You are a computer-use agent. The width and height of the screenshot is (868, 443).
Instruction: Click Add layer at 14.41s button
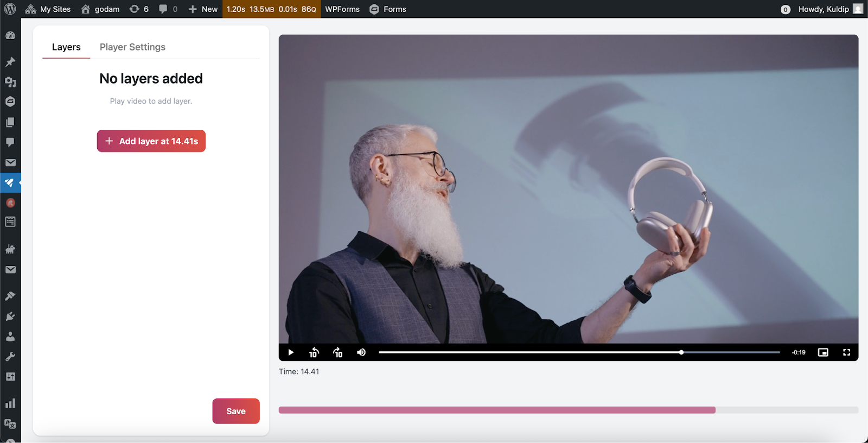coord(151,141)
